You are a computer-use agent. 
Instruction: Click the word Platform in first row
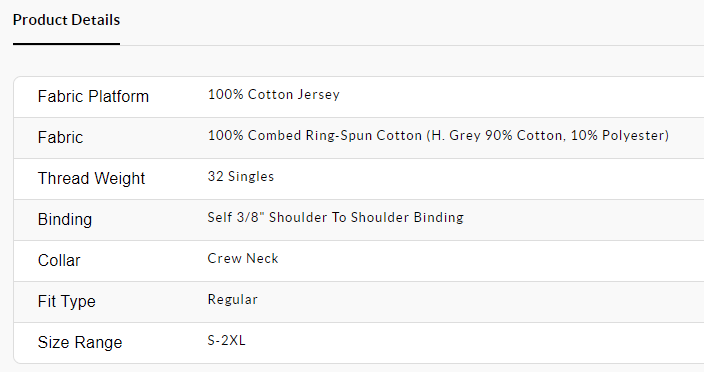[118, 96]
